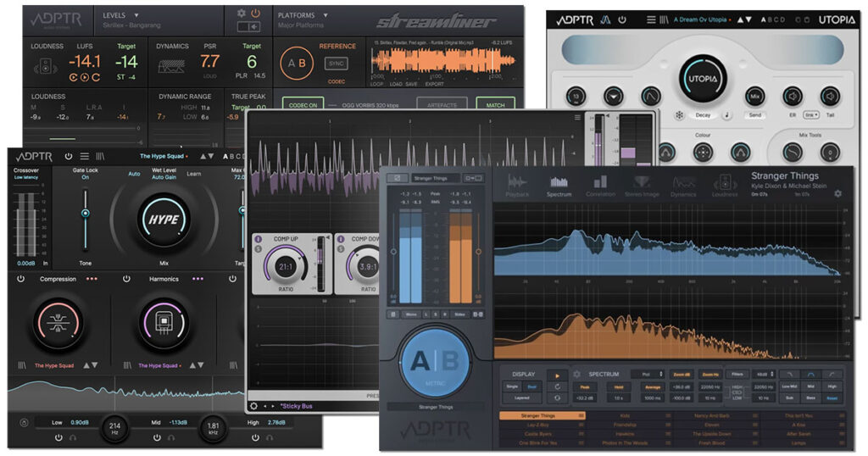Switch to the Correlation tab in Metric AB
The height and width of the screenshot is (456, 868).
600,187
